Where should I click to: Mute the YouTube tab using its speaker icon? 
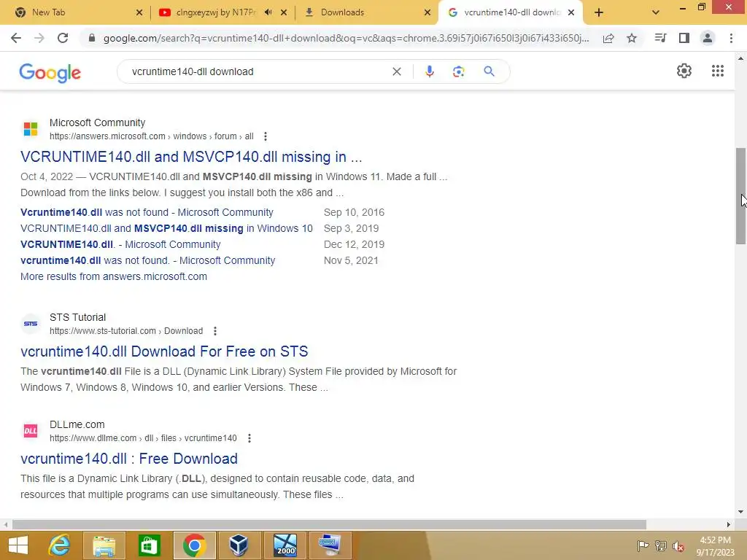point(268,12)
